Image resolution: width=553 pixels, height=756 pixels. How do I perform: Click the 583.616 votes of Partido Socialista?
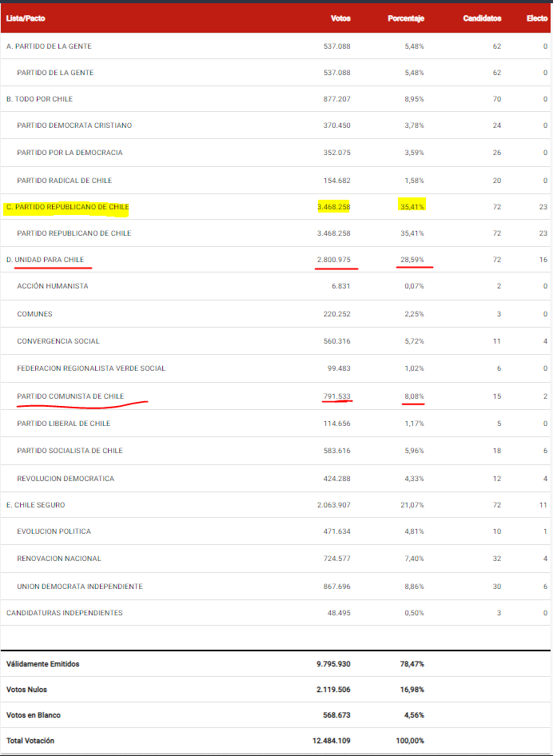pos(336,450)
